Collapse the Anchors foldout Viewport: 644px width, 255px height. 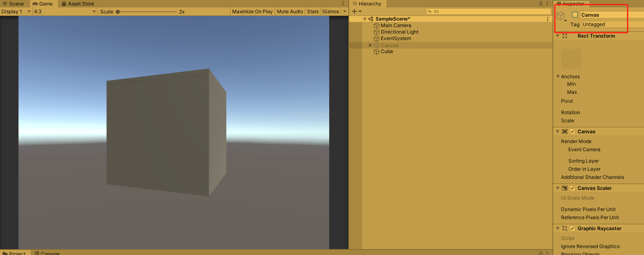pyautogui.click(x=558, y=77)
